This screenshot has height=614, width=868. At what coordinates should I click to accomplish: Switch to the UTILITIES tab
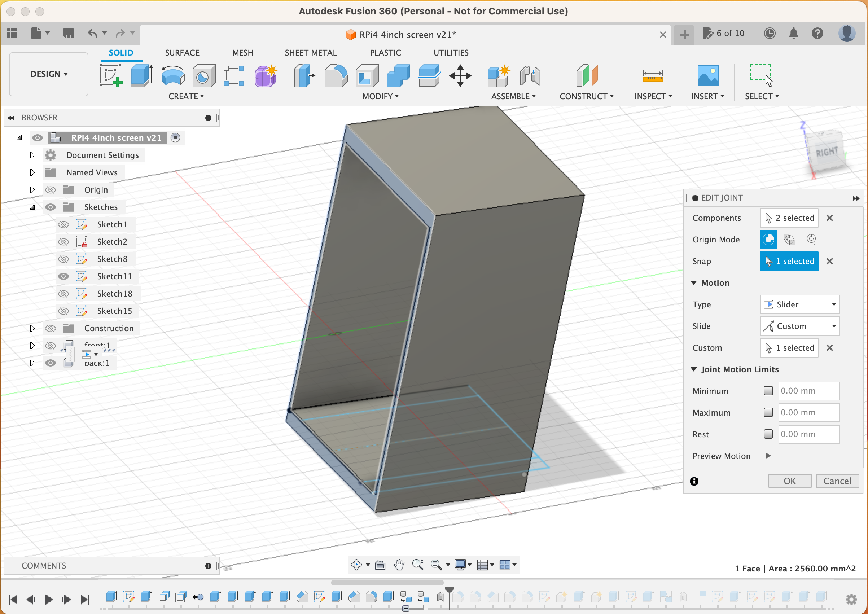coord(451,53)
